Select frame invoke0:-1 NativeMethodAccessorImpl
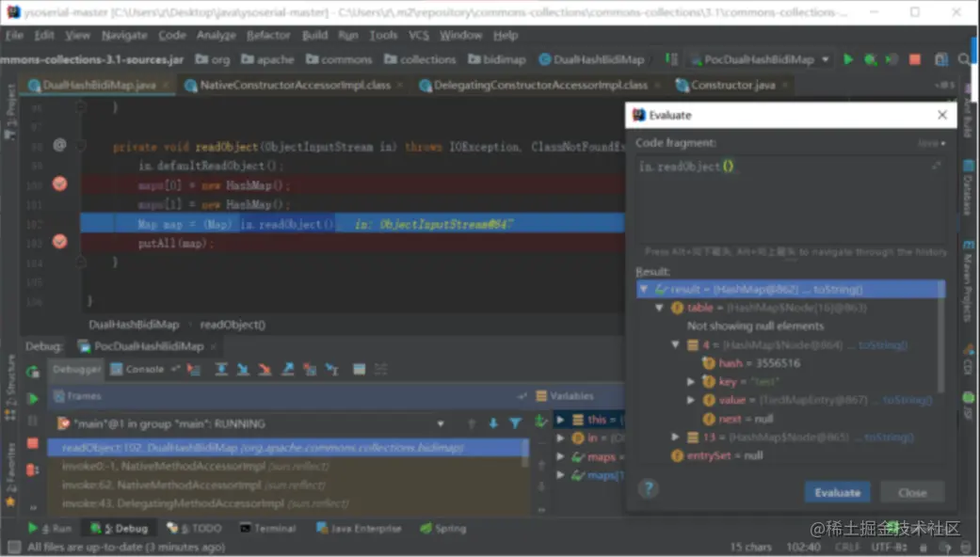The image size is (980, 557). [288, 466]
